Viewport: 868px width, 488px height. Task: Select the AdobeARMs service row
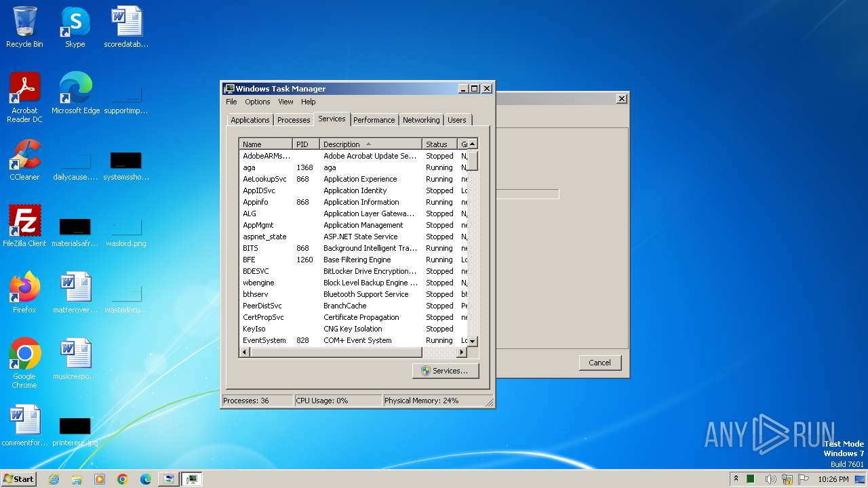pyautogui.click(x=353, y=156)
